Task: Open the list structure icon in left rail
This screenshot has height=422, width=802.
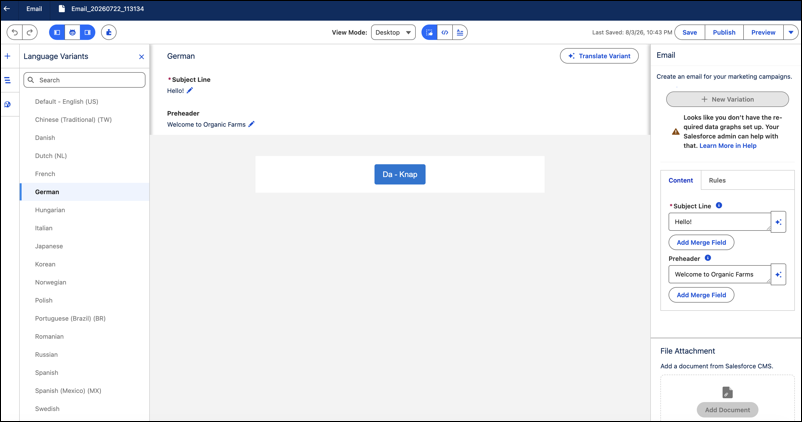Action: 8,80
